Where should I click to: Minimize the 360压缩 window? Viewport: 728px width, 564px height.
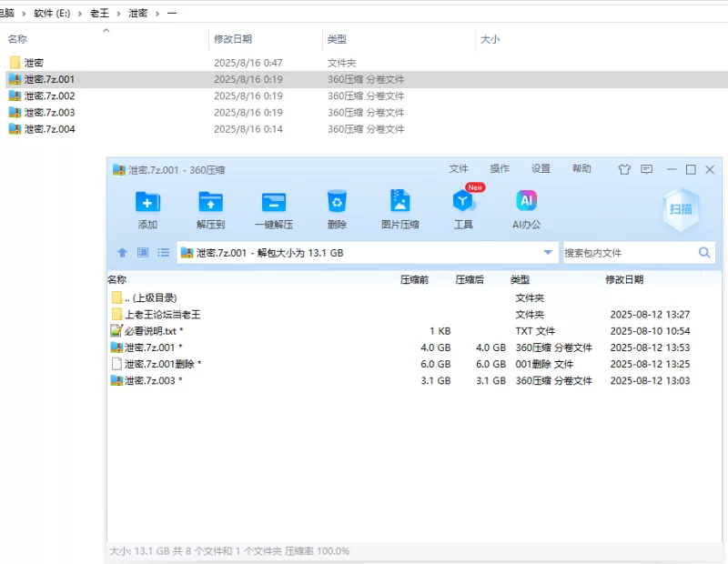[672, 169]
